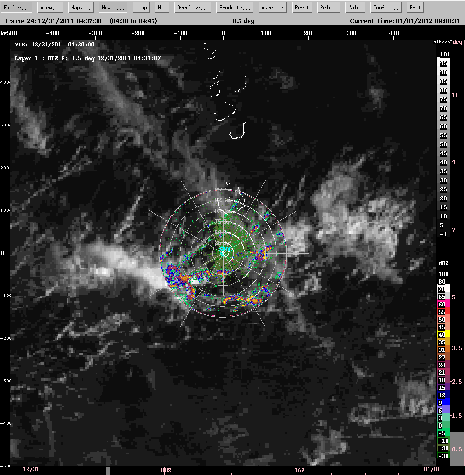The image size is (465, 476).
Task: Open the Overlays... menu
Action: 193,8
